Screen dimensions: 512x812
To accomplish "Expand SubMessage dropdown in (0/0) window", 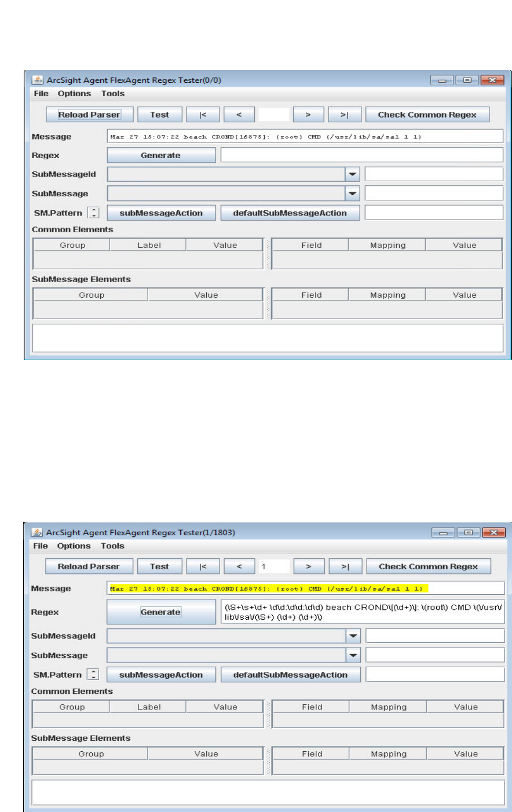I will point(352,193).
